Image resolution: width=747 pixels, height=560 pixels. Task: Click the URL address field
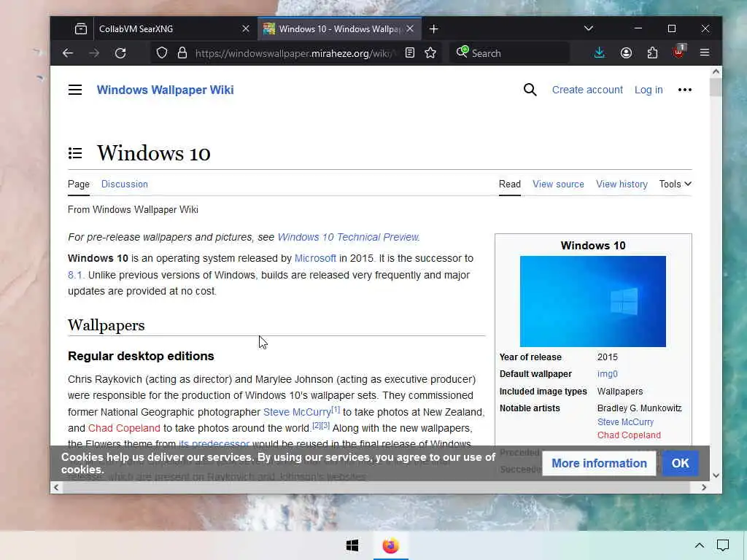(x=295, y=52)
